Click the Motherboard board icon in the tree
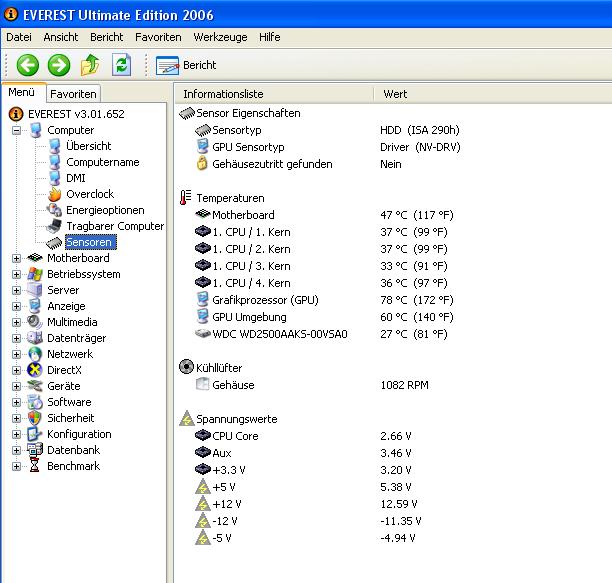The height and width of the screenshot is (583, 612). pos(35,258)
